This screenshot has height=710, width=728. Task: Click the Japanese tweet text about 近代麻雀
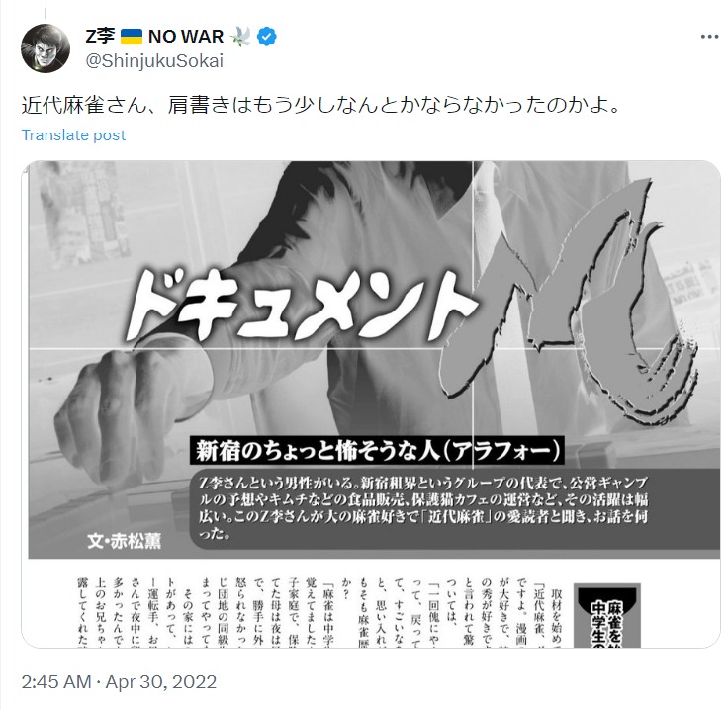[320, 106]
